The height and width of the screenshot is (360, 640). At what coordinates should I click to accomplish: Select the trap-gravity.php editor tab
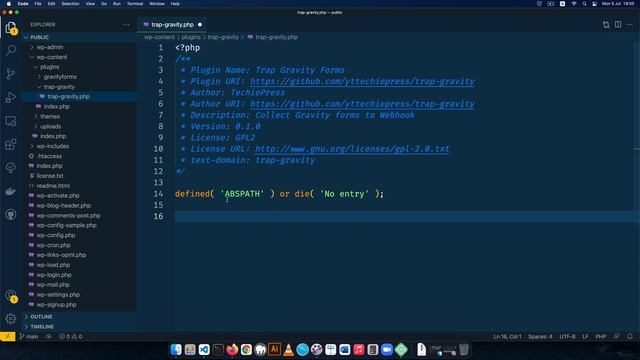173,24
